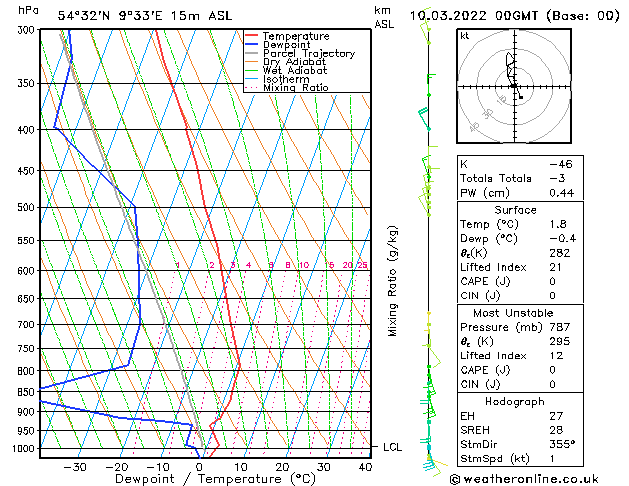
Task: Click the 'Mixing Ratio' legend label
Action: [296, 87]
